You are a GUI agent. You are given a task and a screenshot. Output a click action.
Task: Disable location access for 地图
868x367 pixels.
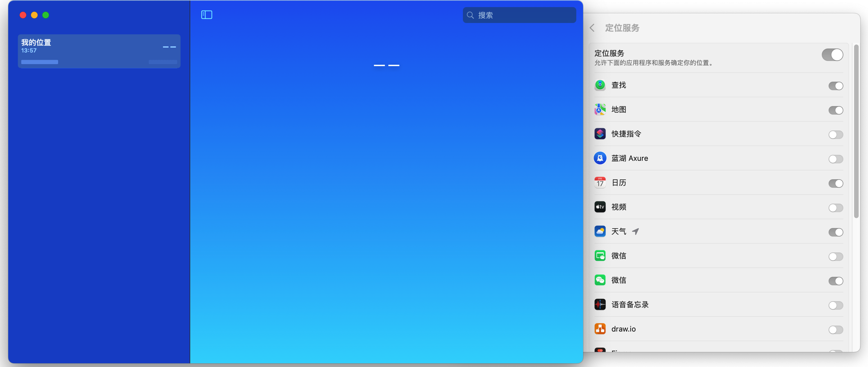pos(835,111)
